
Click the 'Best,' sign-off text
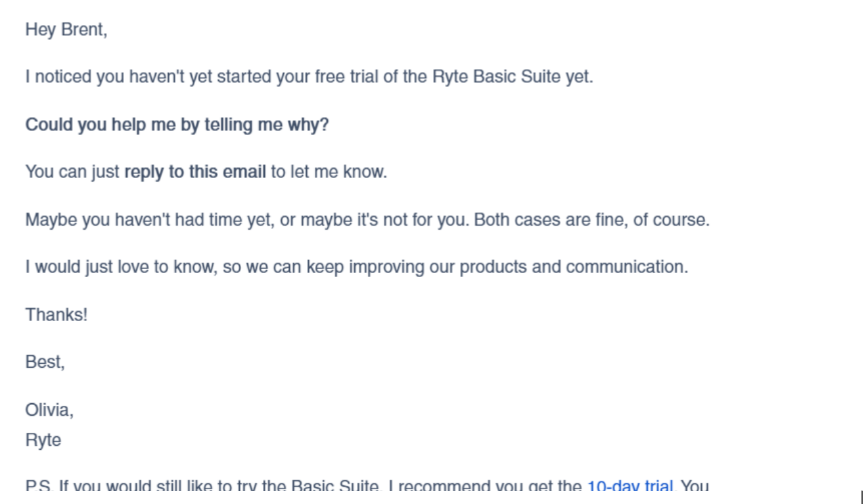click(45, 362)
